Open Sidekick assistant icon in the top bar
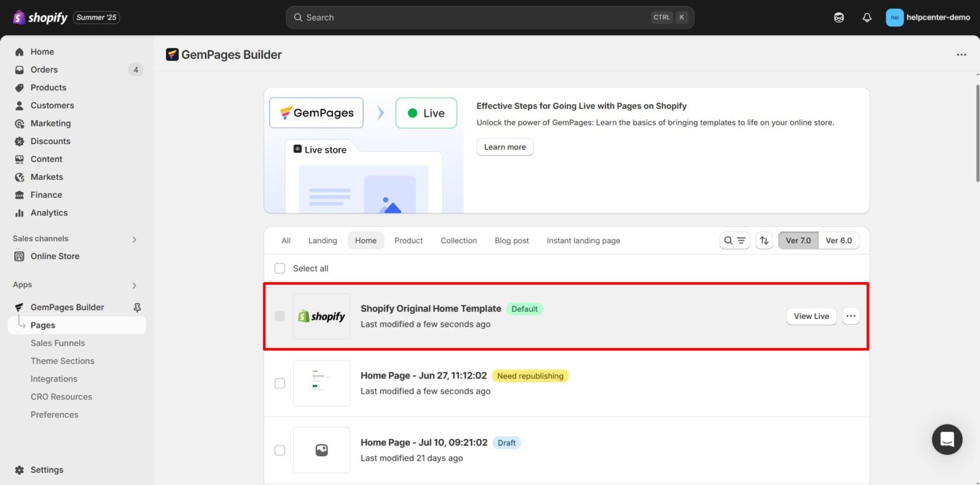The image size is (980, 485). pos(838,17)
